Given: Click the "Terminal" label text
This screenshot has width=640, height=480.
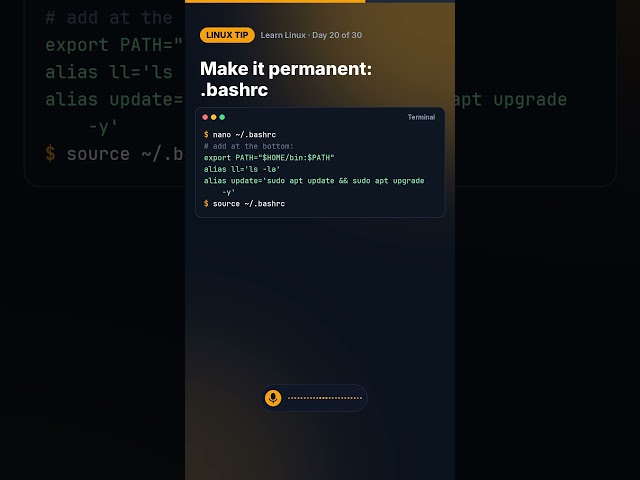Looking at the screenshot, I should [421, 117].
